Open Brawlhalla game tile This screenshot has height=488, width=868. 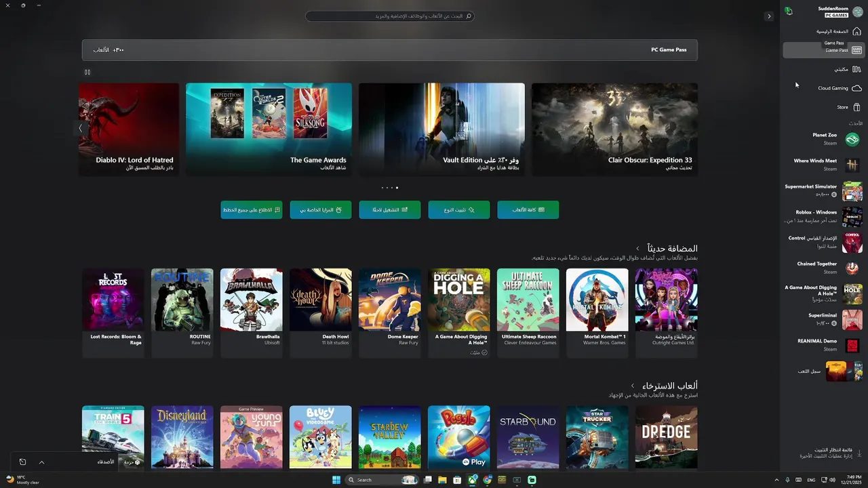(x=252, y=312)
